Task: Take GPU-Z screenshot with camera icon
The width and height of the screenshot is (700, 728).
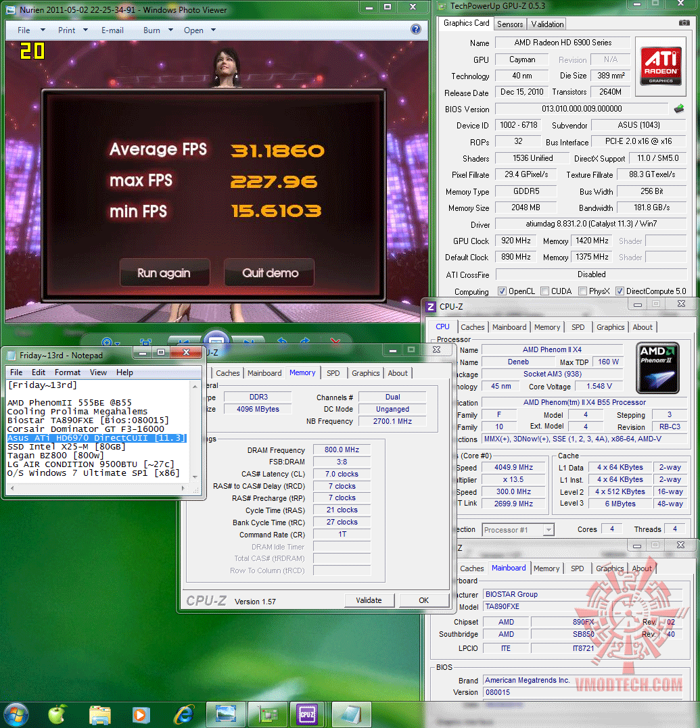Action: [x=684, y=23]
